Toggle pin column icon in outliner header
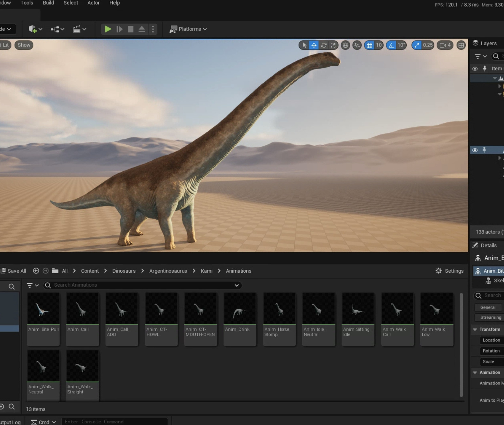This screenshot has width=504, height=425. point(485,69)
